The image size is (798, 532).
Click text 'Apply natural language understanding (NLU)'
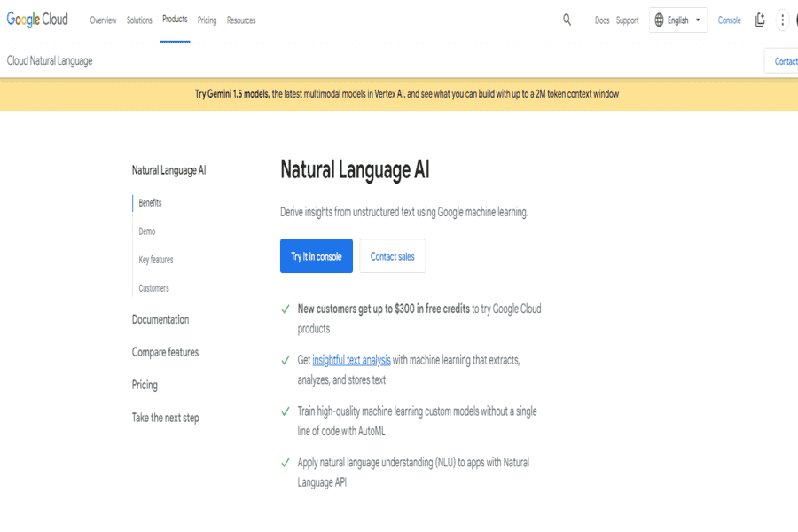click(377, 462)
